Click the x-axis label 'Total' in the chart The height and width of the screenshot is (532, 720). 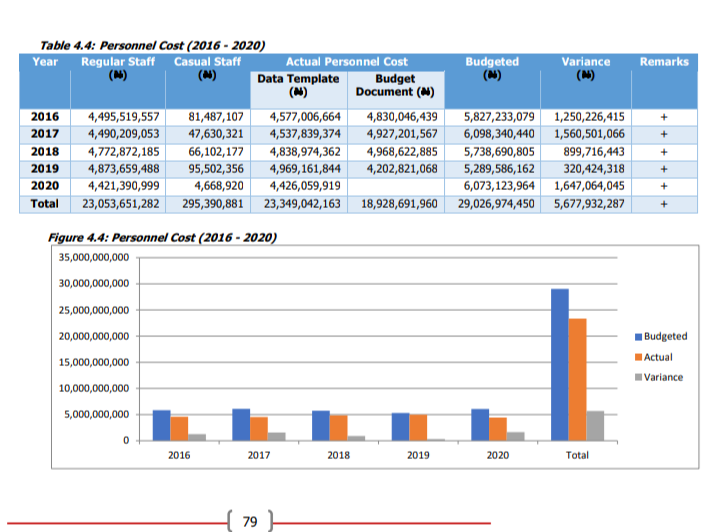point(577,455)
